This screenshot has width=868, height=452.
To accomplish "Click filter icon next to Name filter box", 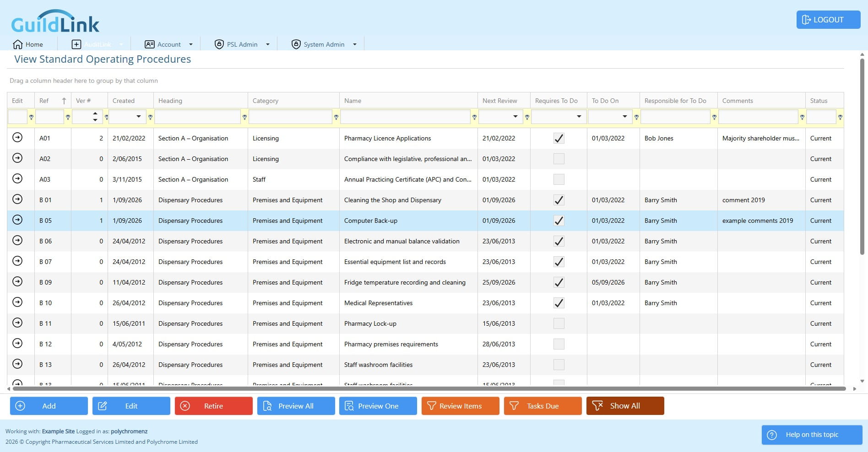I will coord(474,117).
